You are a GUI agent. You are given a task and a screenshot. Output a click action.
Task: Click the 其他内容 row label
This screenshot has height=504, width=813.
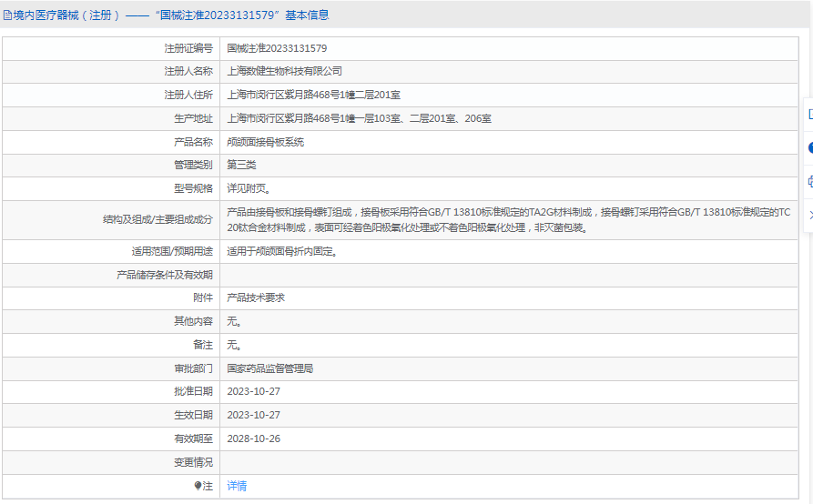tap(193, 321)
